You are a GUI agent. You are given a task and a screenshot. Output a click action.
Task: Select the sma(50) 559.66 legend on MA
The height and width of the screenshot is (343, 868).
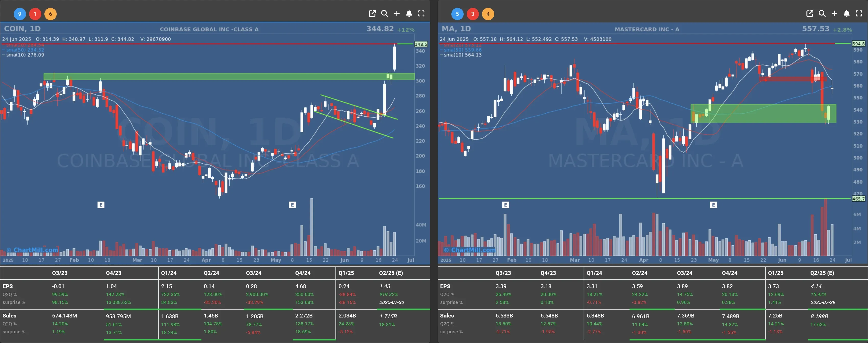pyautogui.click(x=461, y=50)
